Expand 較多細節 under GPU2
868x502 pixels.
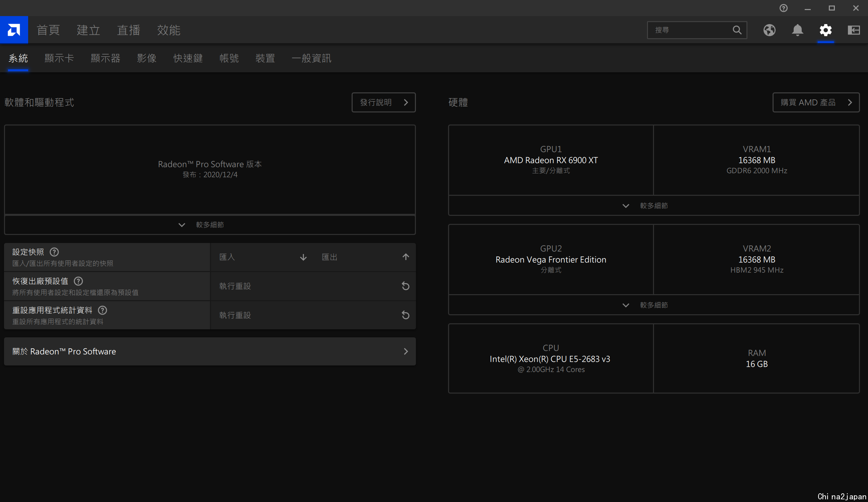click(x=653, y=305)
